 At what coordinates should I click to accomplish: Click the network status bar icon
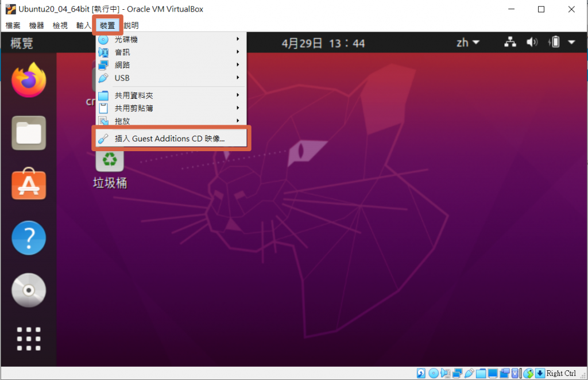(x=457, y=373)
